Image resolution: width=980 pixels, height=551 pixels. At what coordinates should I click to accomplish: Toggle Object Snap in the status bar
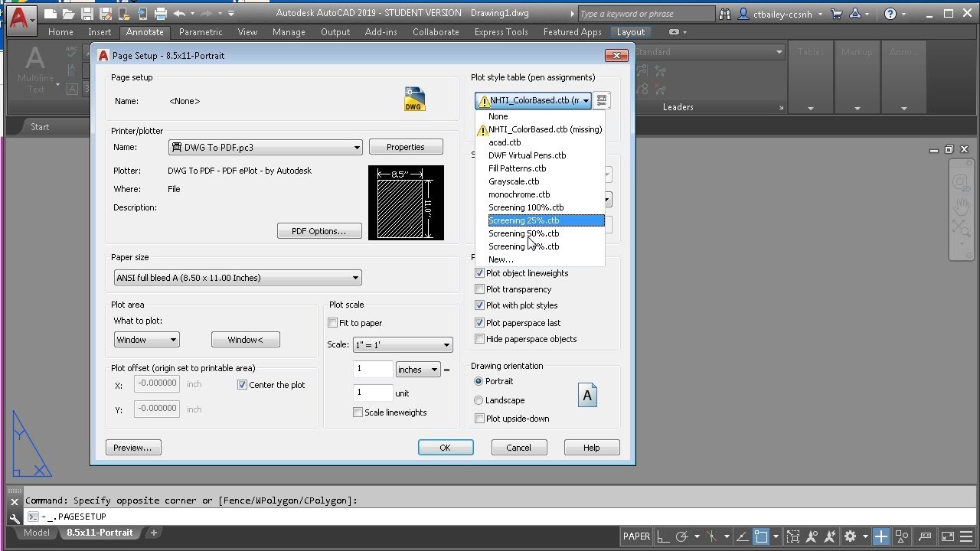point(761,536)
